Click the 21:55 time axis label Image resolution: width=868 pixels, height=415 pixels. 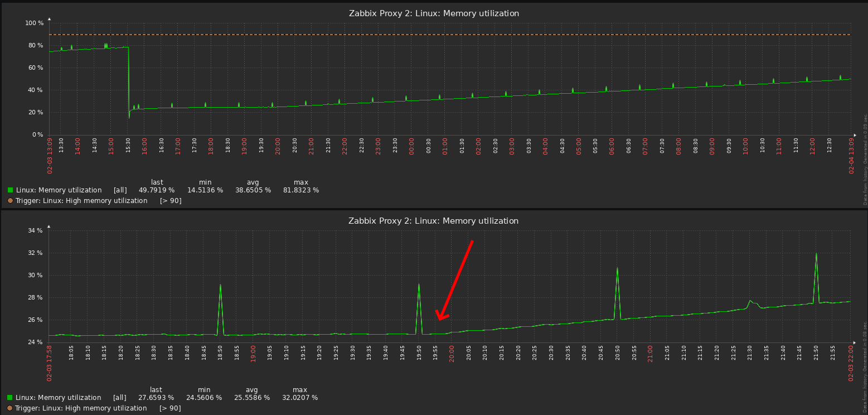point(833,353)
